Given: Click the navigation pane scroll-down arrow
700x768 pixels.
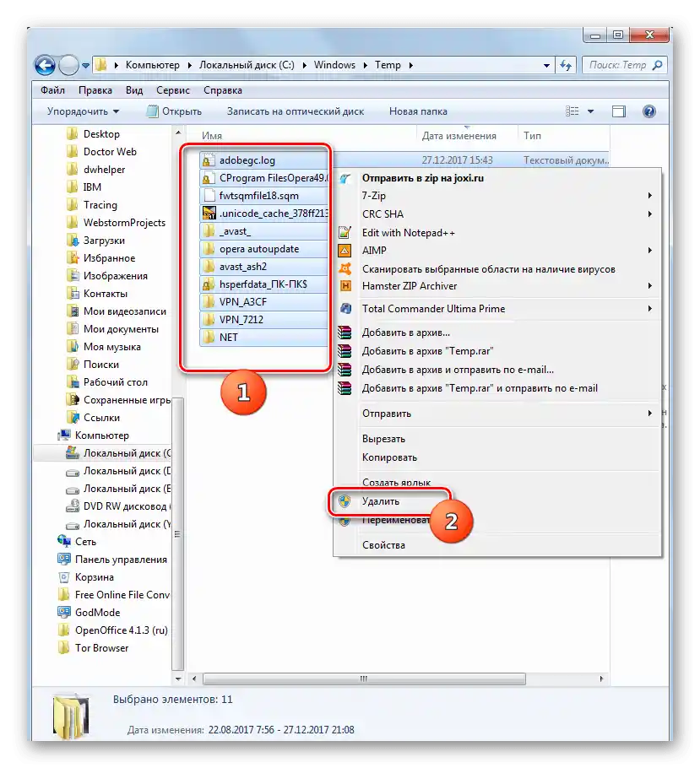Looking at the screenshot, I should point(178,679).
